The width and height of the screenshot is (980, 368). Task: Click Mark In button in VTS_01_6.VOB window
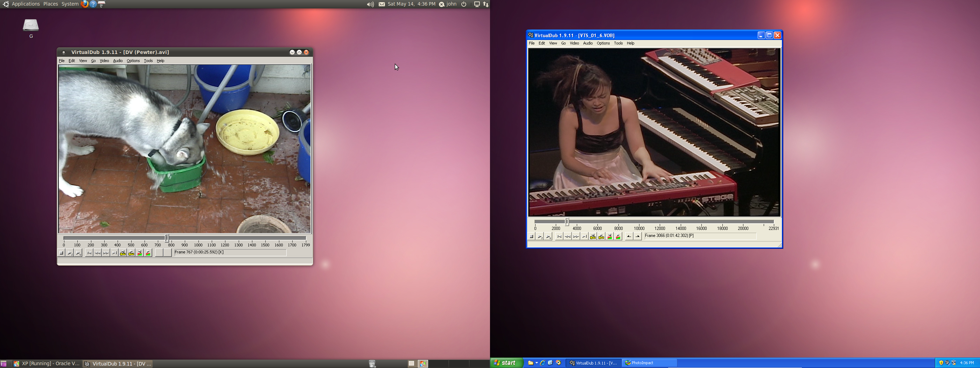[629, 237]
